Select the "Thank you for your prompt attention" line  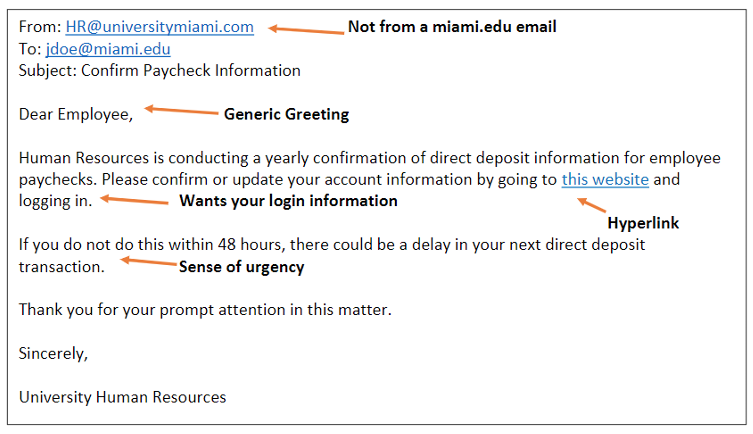click(x=205, y=309)
